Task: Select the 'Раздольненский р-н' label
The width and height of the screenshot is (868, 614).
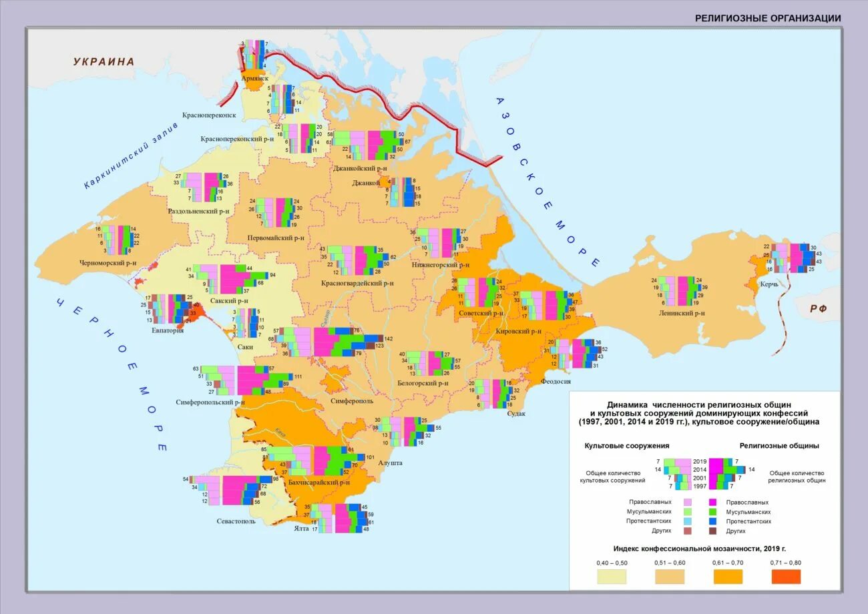Action: [x=199, y=210]
